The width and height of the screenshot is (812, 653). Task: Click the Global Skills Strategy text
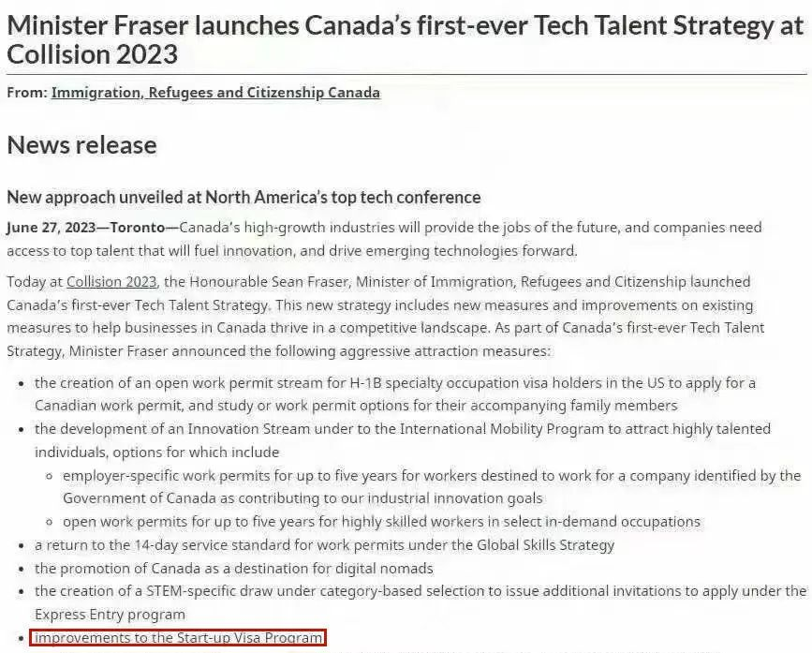545,544
